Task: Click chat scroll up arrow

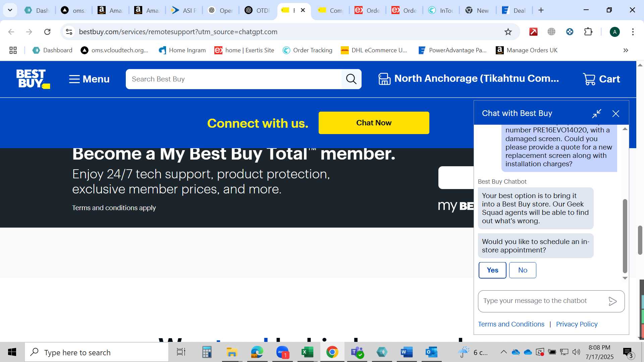Action: coord(625,129)
